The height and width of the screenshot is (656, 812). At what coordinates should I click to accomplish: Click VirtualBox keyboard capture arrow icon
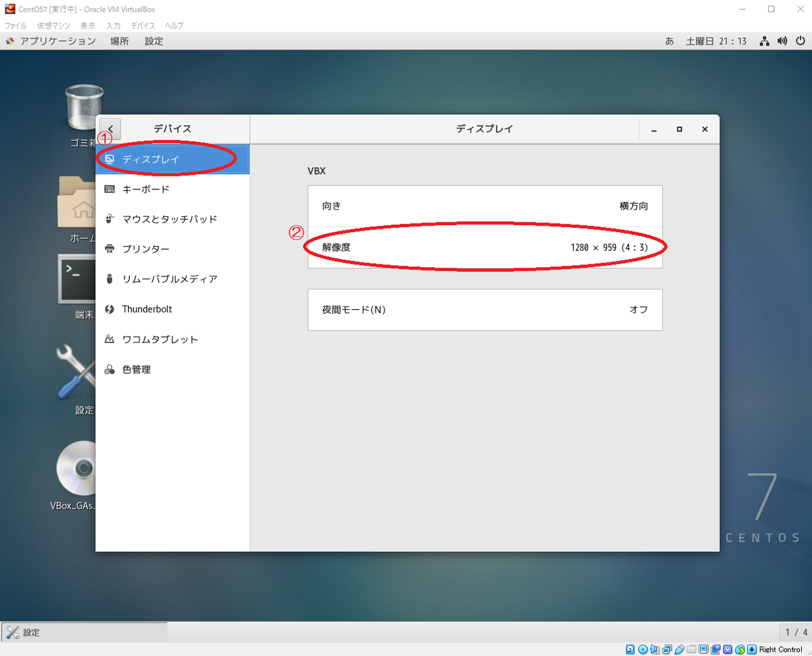752,649
